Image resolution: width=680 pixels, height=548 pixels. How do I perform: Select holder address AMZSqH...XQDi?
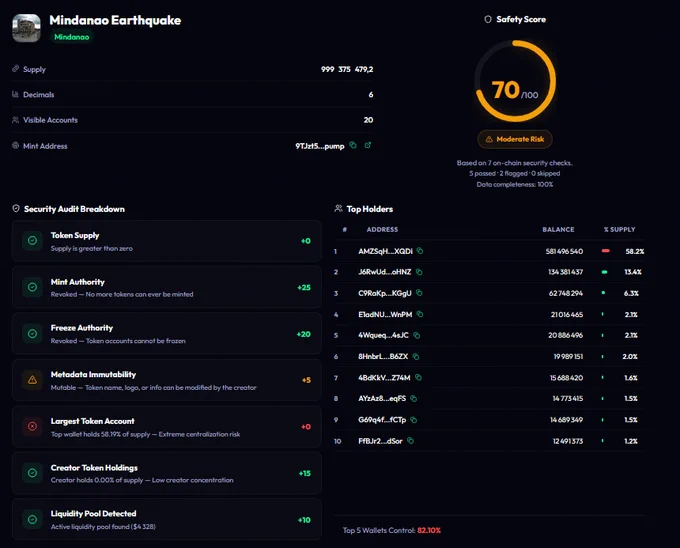(385, 251)
